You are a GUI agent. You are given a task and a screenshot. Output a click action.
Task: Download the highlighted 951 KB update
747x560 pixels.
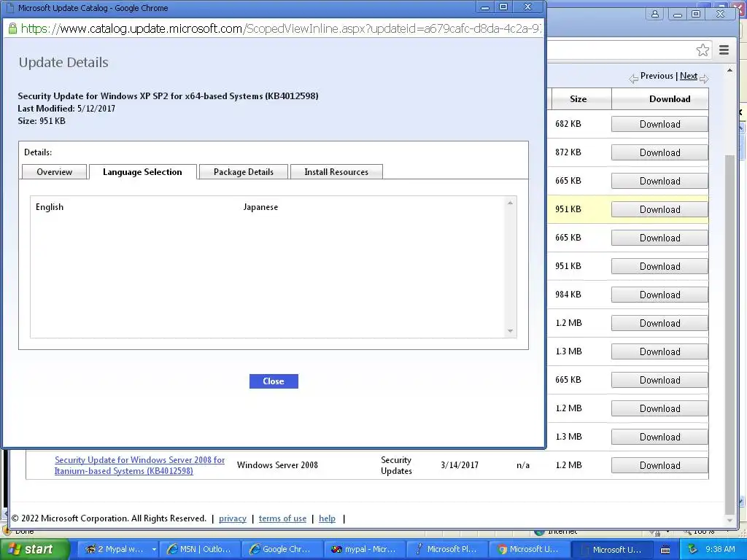tap(659, 209)
